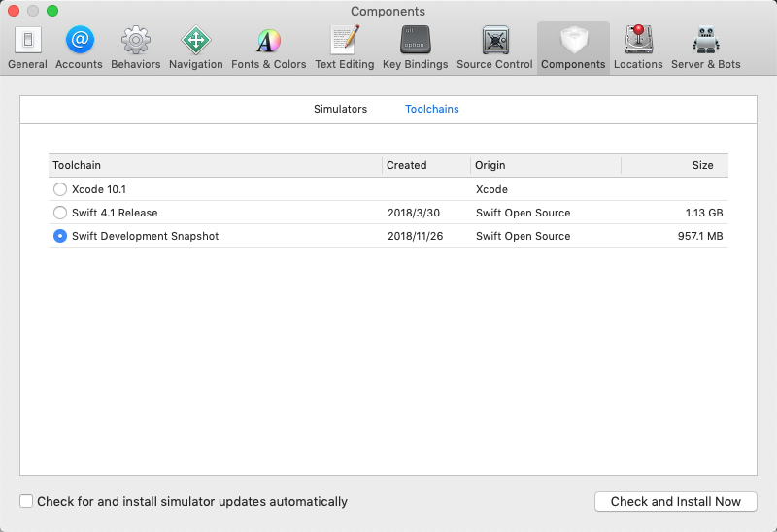Click the Swift Development Snapshot name
The image size is (777, 532).
tap(145, 236)
